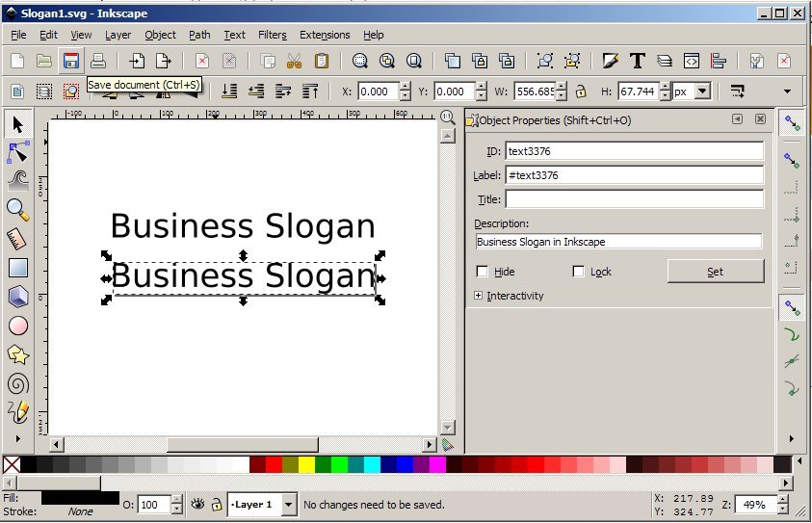Viewport: 812px width, 523px height.
Task: Select the Tweak tool
Action: click(18, 182)
